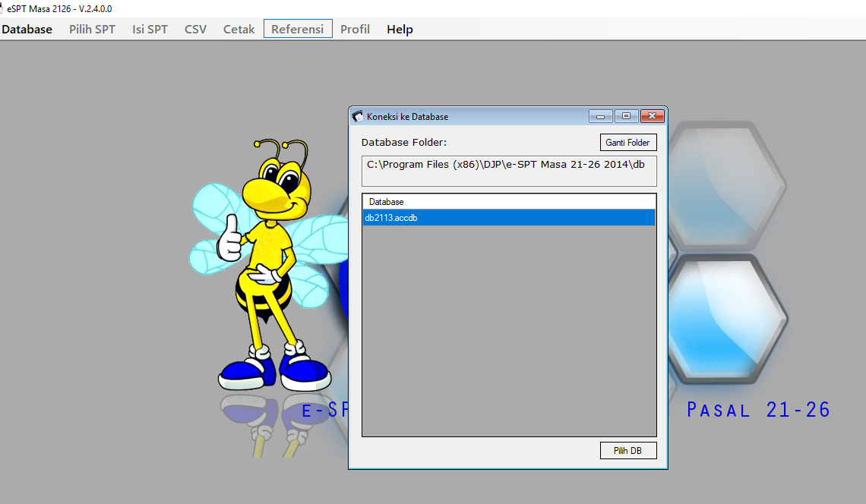This screenshot has width=866, height=504.
Task: Maximize the Koneksi ke Database dialog
Action: pos(626,116)
